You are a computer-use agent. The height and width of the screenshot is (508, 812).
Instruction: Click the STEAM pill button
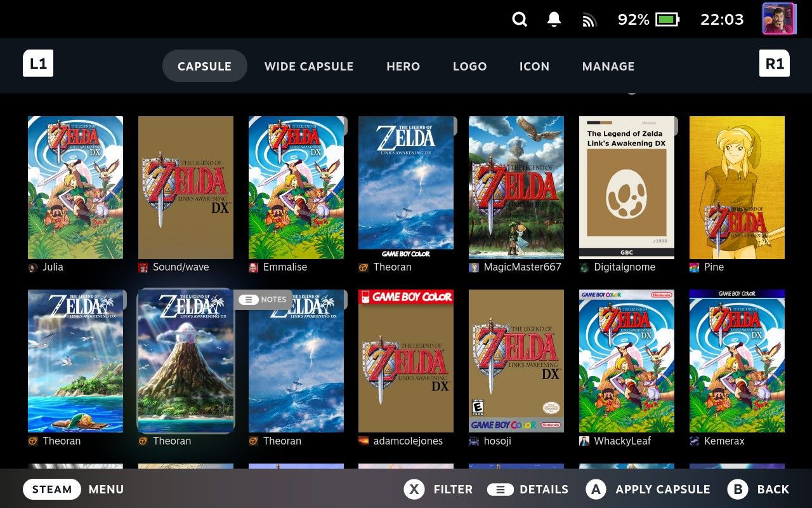pyautogui.click(x=52, y=490)
